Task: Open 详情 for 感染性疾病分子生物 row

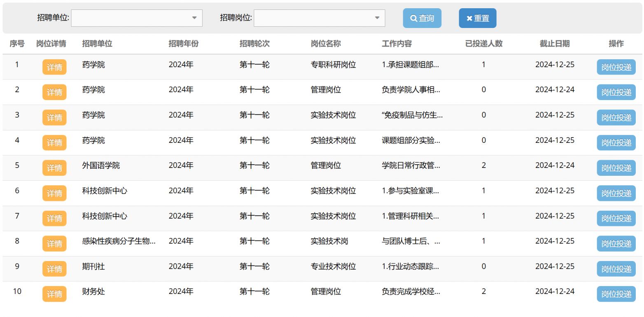Action: click(54, 244)
